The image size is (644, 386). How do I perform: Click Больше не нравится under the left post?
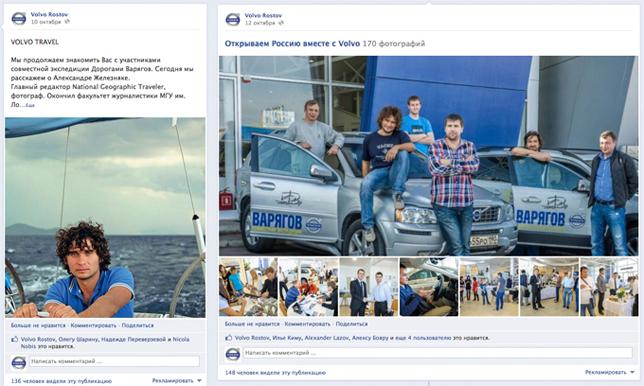38,325
